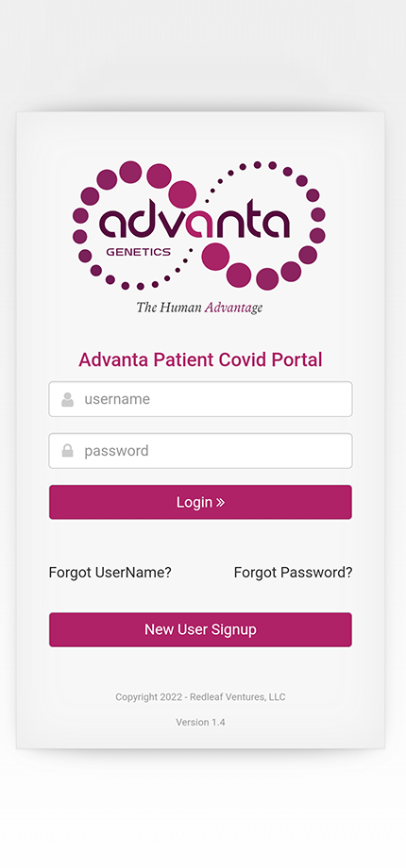Click the double chevron arrow beside Login
406x868 pixels.
[x=220, y=503]
